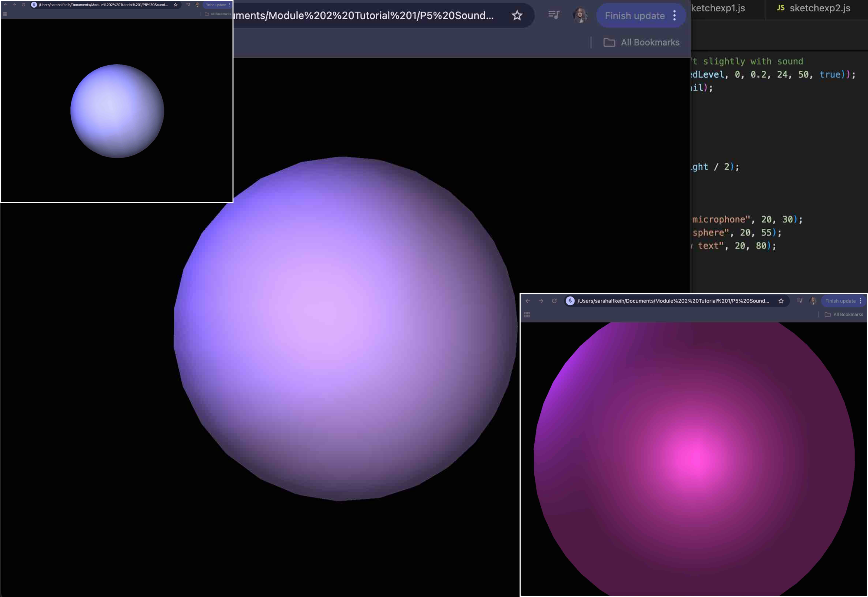This screenshot has height=597, width=868.
Task: Open tab groups grid icon in pink-sphere browser
Action: tap(527, 314)
